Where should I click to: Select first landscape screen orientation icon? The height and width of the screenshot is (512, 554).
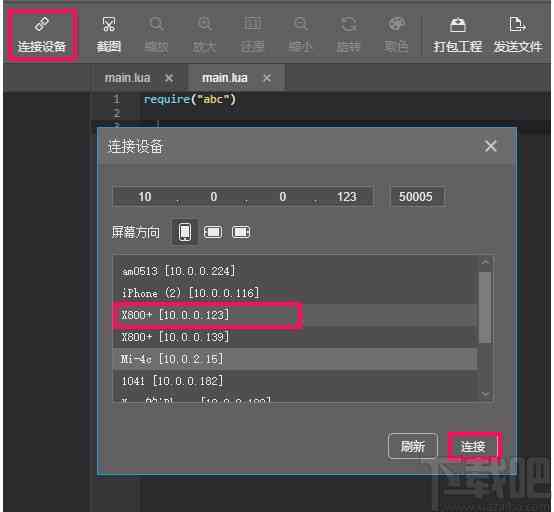213,232
